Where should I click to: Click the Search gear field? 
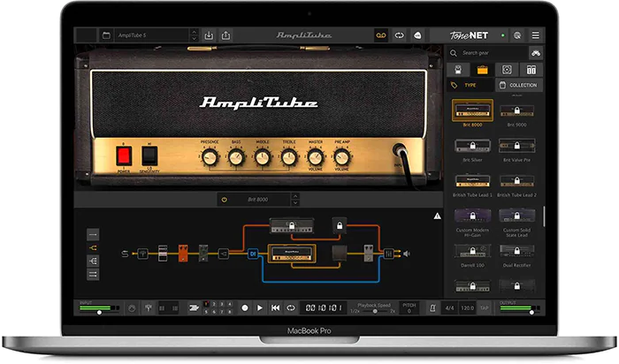[488, 53]
